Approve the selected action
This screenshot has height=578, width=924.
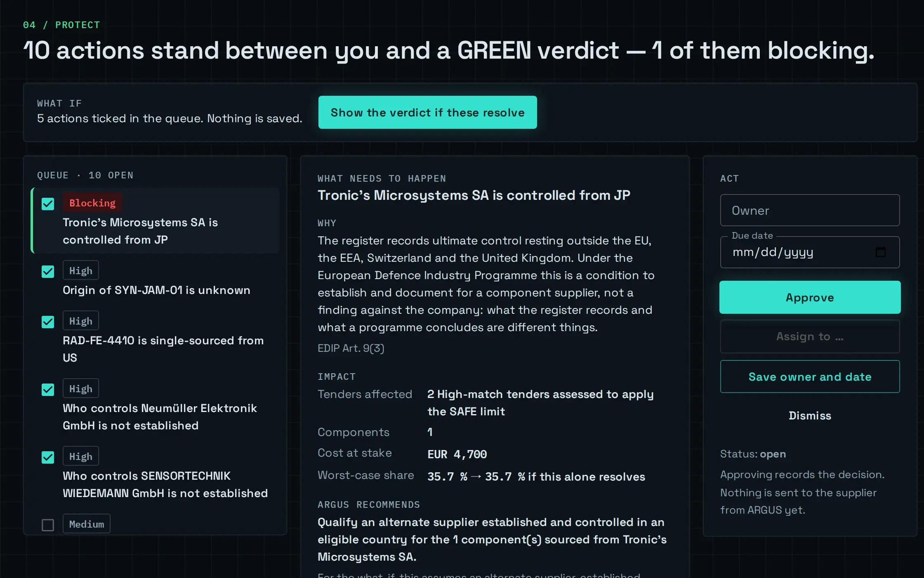coord(810,297)
